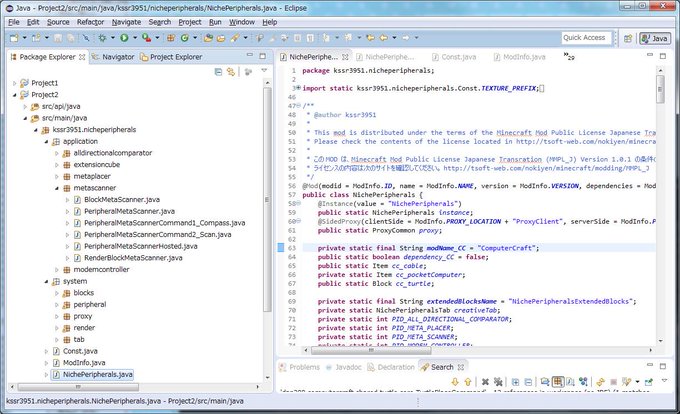Collapse the system package group
Viewport: 680px width, 414px height.
pos(46,281)
